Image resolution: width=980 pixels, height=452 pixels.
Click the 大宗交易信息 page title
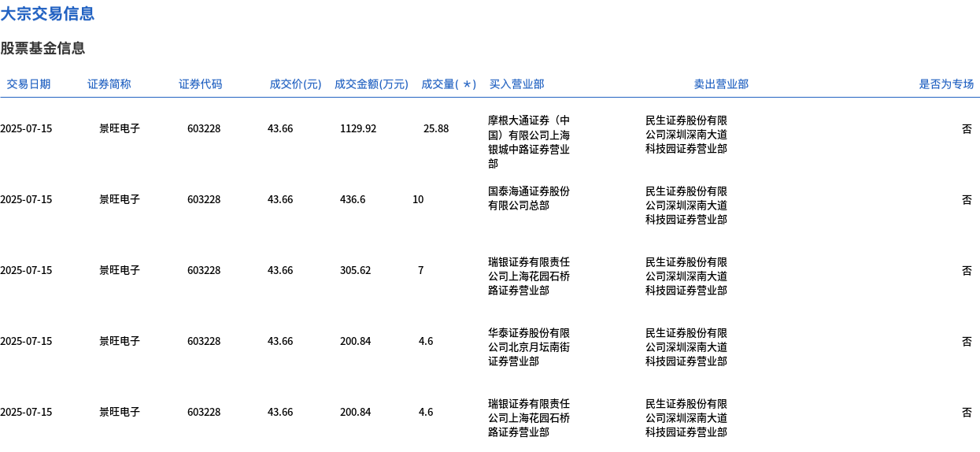(x=47, y=13)
